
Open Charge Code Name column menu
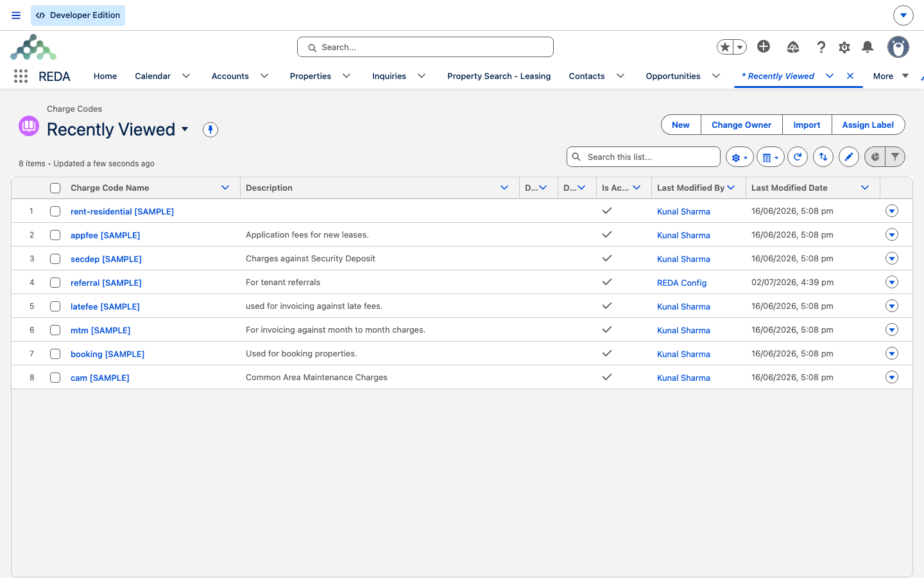pos(225,188)
